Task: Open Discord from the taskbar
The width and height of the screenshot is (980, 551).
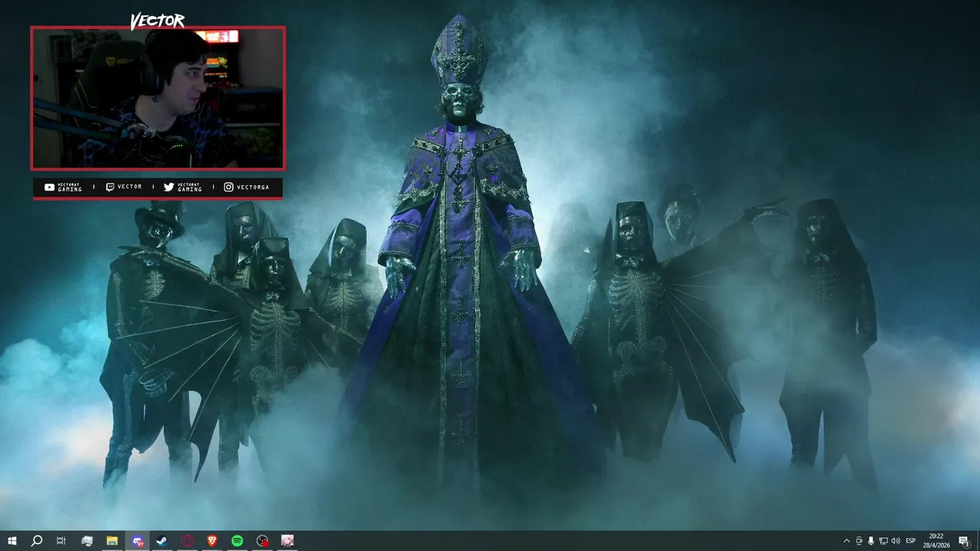Action: tap(137, 540)
